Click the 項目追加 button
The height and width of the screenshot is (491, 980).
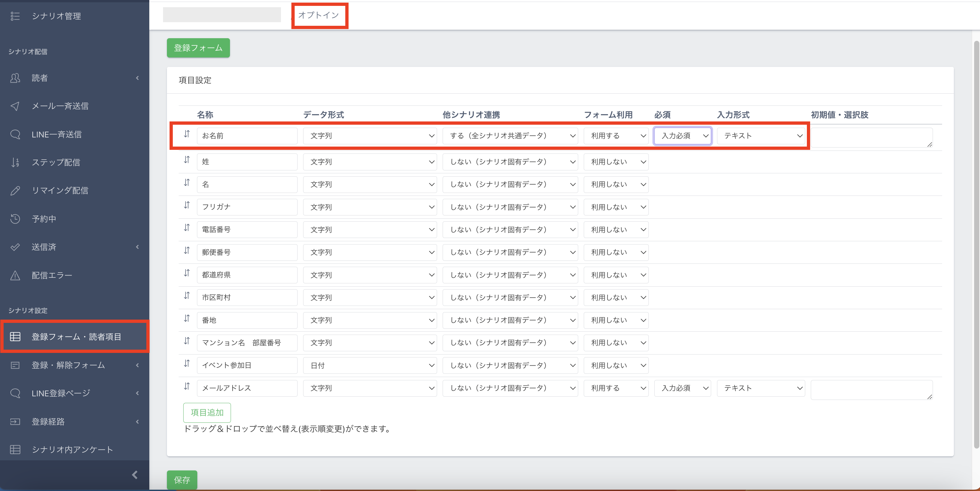pos(207,413)
